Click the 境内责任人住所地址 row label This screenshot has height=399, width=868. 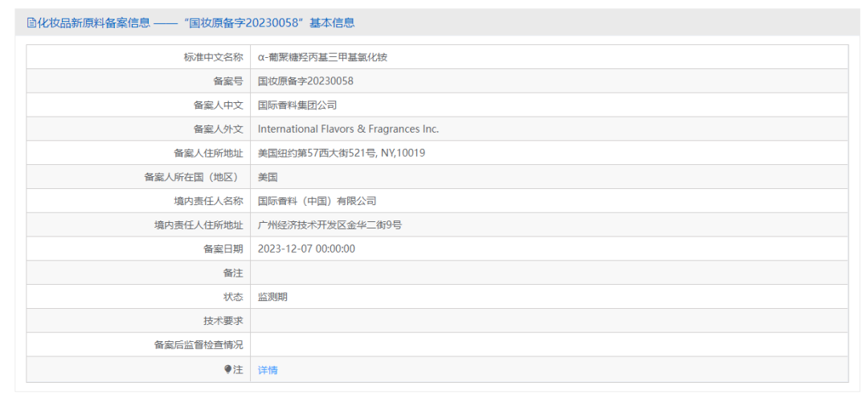[199, 225]
